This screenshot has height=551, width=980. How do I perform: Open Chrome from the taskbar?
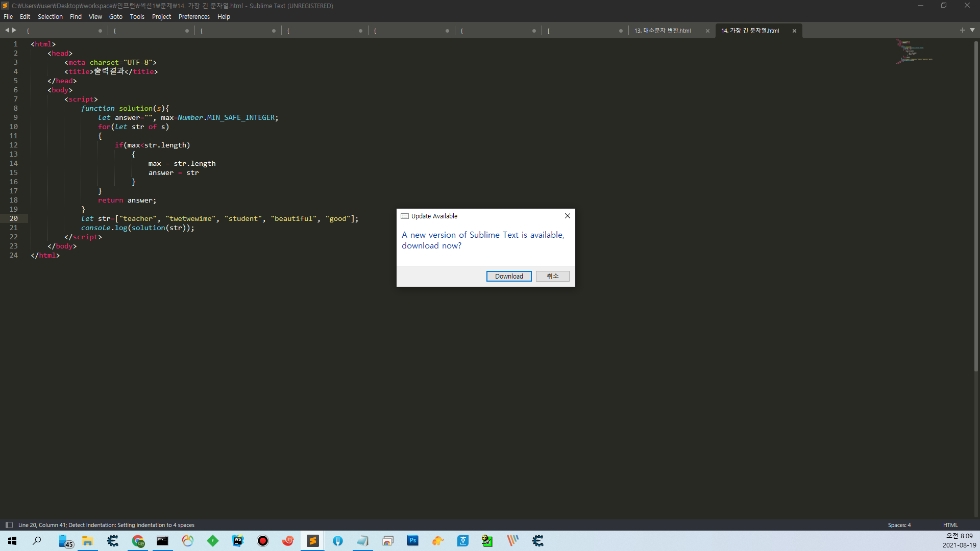click(x=138, y=541)
